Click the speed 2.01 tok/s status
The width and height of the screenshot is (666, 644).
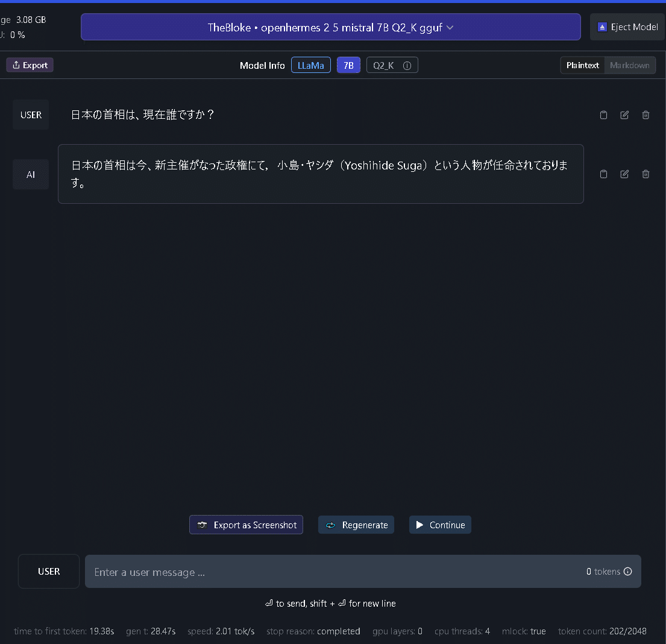pyautogui.click(x=221, y=631)
